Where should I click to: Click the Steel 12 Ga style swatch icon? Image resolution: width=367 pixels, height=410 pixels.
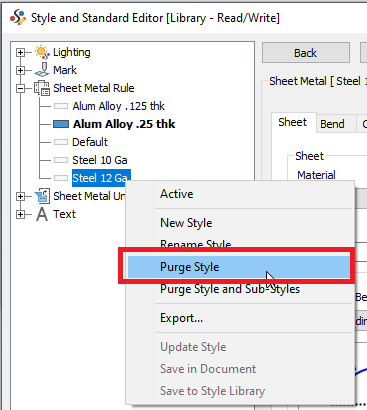point(61,178)
